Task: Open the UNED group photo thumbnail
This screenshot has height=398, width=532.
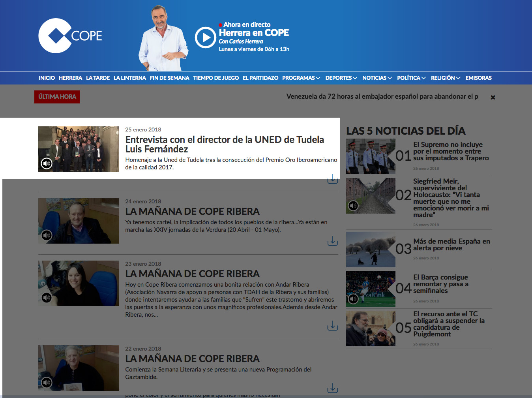Action: coord(79,149)
